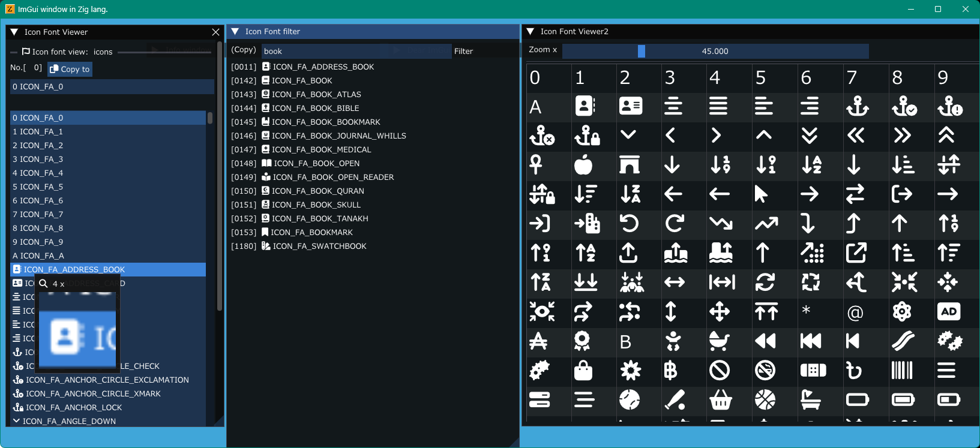The width and height of the screenshot is (980, 448).
Task: Click the ban circle icon
Action: pos(719,370)
